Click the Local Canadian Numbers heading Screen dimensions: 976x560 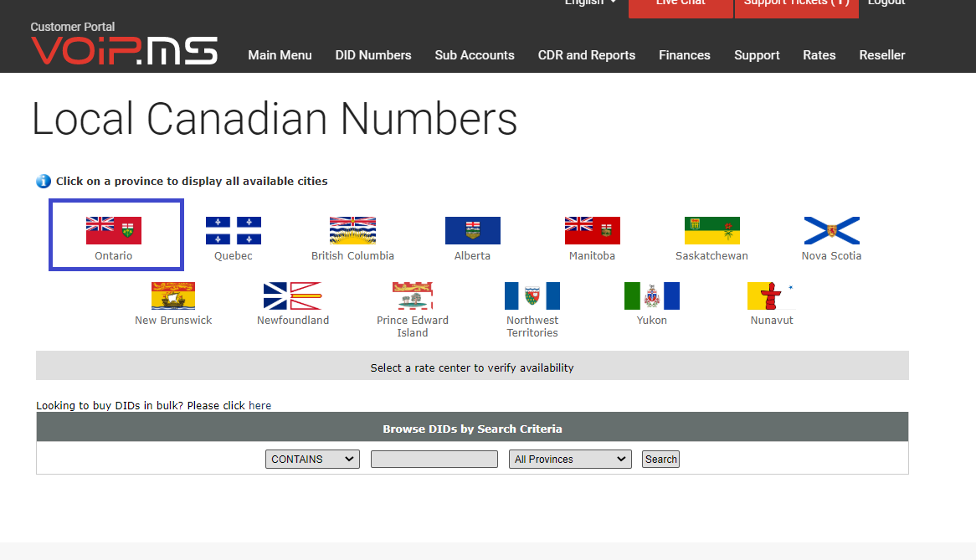(x=275, y=119)
